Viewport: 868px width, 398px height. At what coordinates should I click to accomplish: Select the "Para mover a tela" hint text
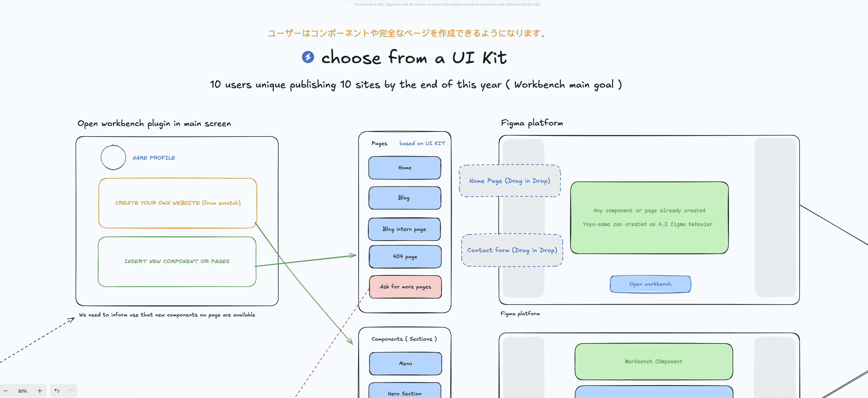point(447,4)
